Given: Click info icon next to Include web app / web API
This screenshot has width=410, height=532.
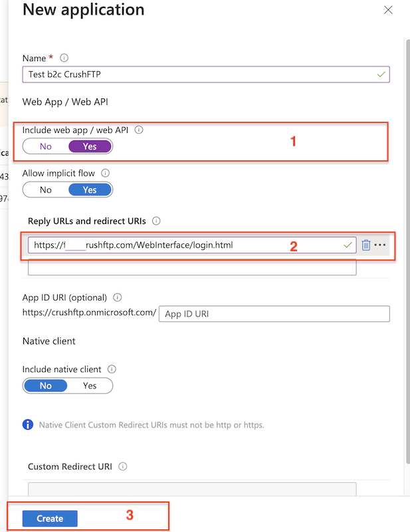Looking at the screenshot, I should click(x=139, y=130).
